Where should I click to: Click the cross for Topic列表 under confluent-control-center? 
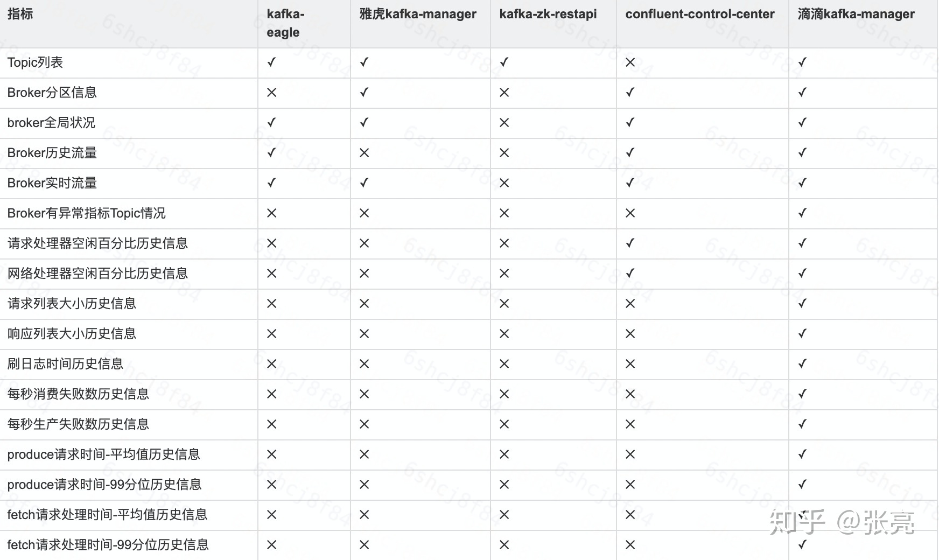click(630, 62)
